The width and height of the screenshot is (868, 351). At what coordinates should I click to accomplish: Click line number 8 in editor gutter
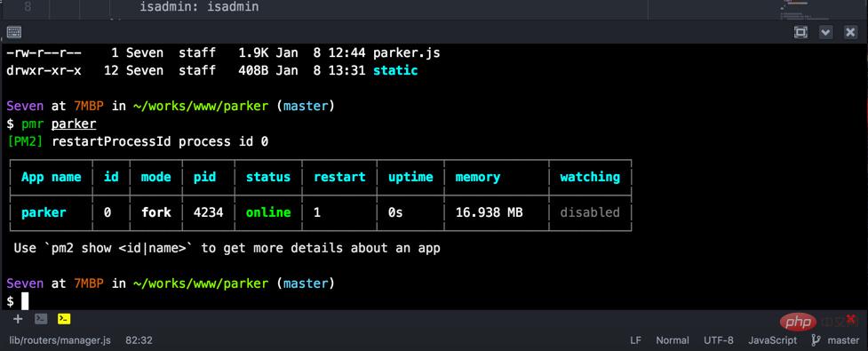pos(28,7)
